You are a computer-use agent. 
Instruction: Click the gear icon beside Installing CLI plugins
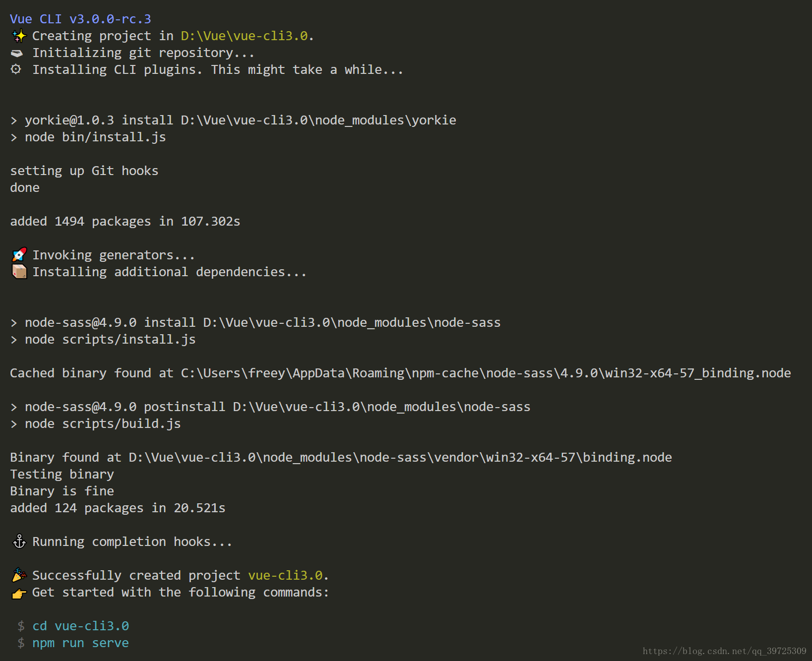(16, 69)
